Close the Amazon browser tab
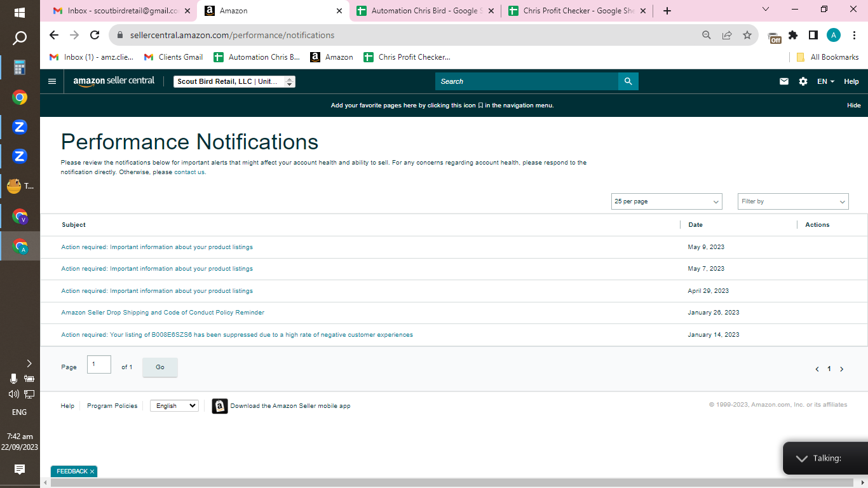This screenshot has width=868, height=488. (x=339, y=11)
